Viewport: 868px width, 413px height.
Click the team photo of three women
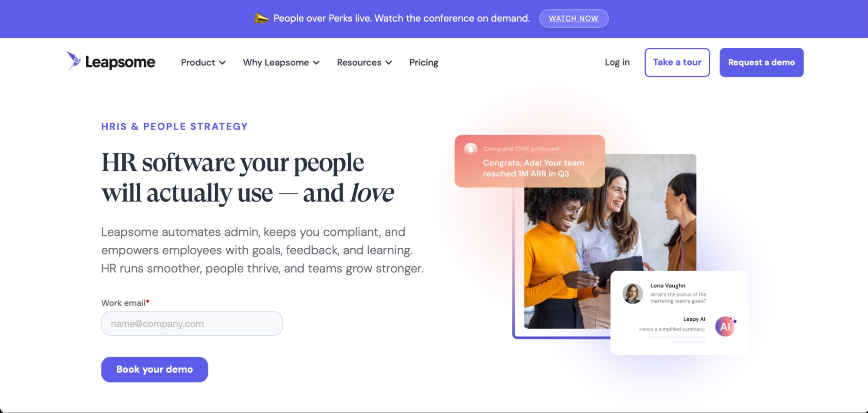tap(610, 241)
